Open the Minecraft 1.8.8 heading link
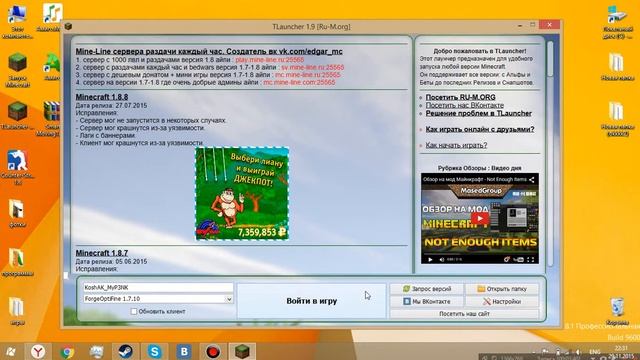The height and width of the screenshot is (360, 640). pyautogui.click(x=102, y=97)
